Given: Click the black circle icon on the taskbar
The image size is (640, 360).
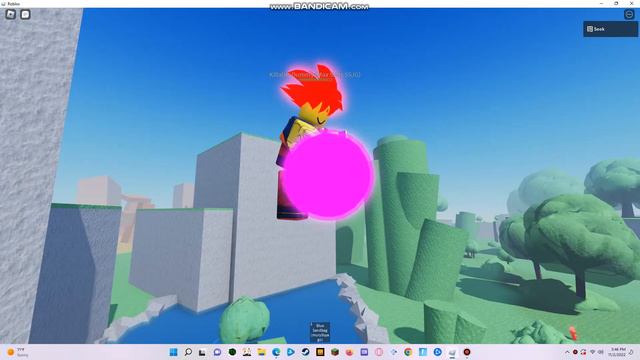Looking at the screenshot, I should (x=232, y=352).
